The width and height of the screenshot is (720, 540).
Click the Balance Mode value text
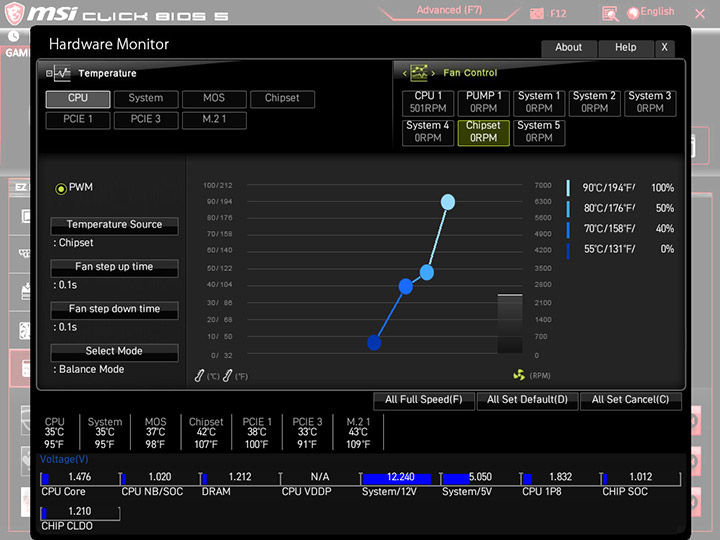[91, 370]
